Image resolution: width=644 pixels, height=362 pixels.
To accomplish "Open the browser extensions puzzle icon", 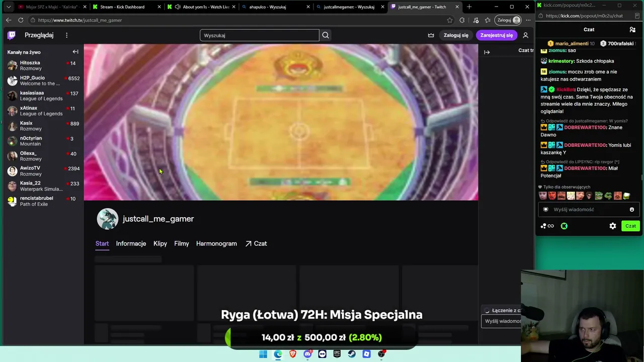I will tap(462, 20).
